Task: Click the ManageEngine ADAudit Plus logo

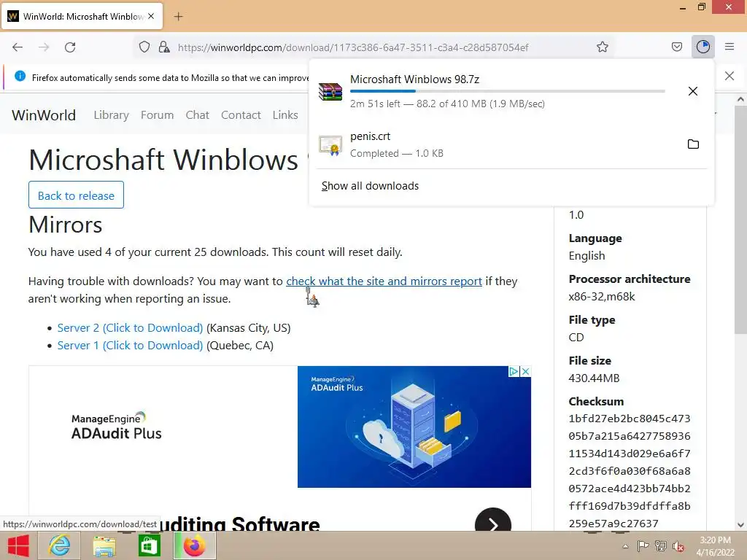Action: click(117, 426)
